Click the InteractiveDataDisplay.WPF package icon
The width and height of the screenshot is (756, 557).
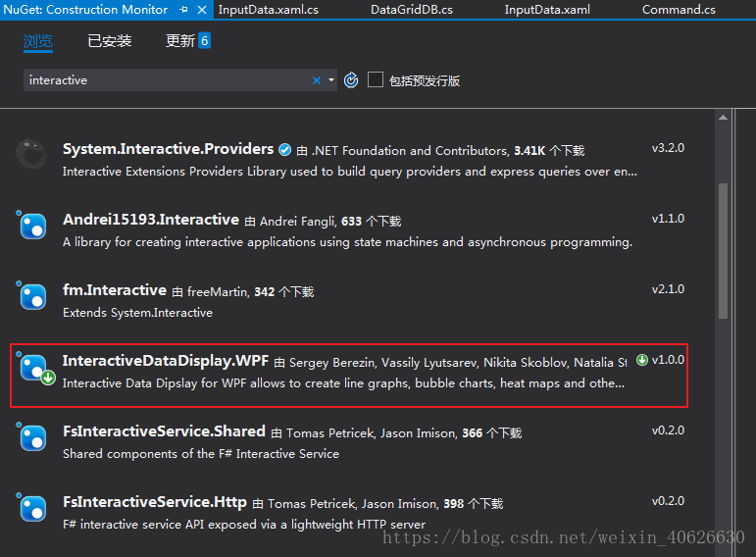pos(35,369)
